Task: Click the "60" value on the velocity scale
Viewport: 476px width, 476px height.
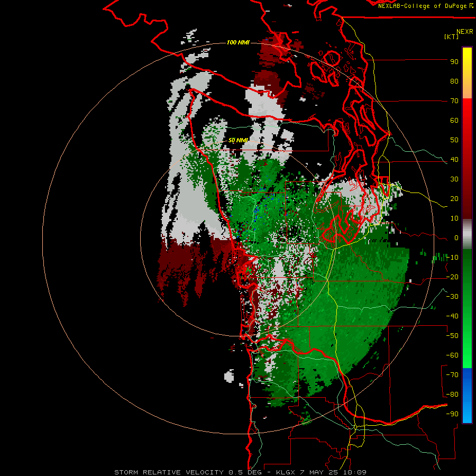Action: [x=454, y=121]
